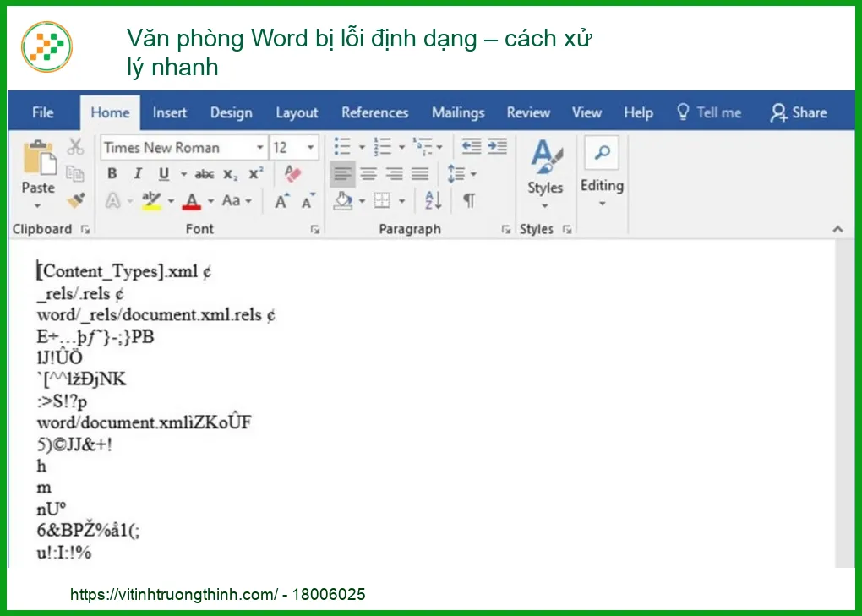Viewport: 862px width, 616px height.
Task: Click Increase Font Size icon
Action: (x=281, y=201)
